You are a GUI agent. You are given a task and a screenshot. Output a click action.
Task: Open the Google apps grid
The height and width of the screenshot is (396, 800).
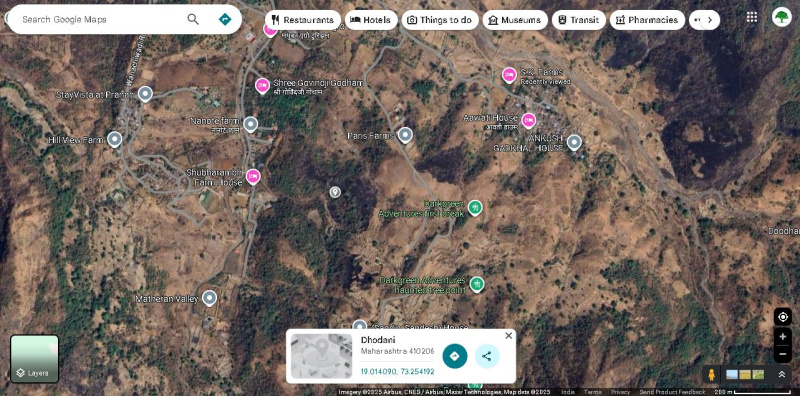752,17
